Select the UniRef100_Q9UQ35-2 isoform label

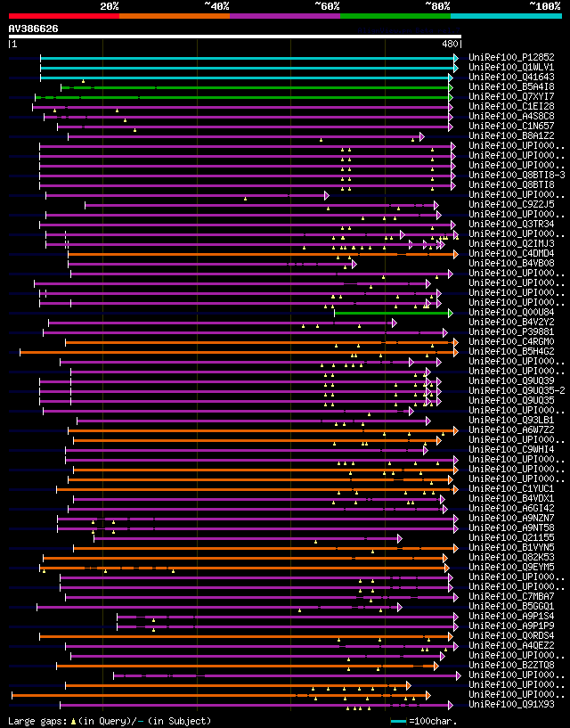pos(517,391)
